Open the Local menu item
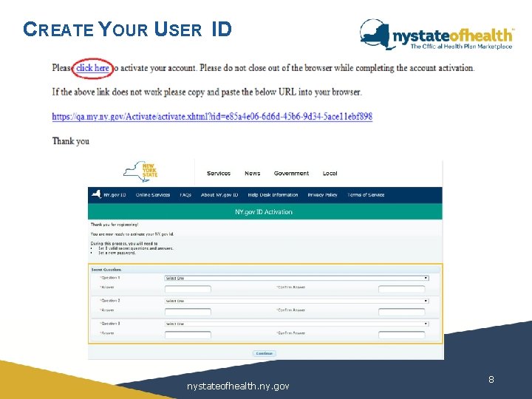 click(330, 174)
